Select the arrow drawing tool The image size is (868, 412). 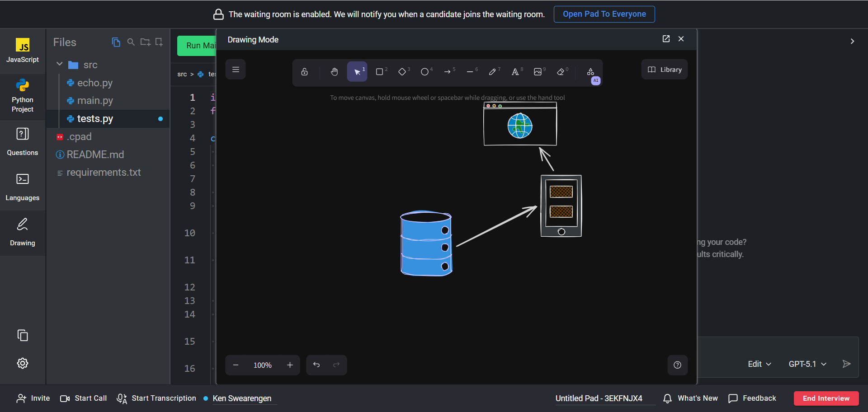447,72
